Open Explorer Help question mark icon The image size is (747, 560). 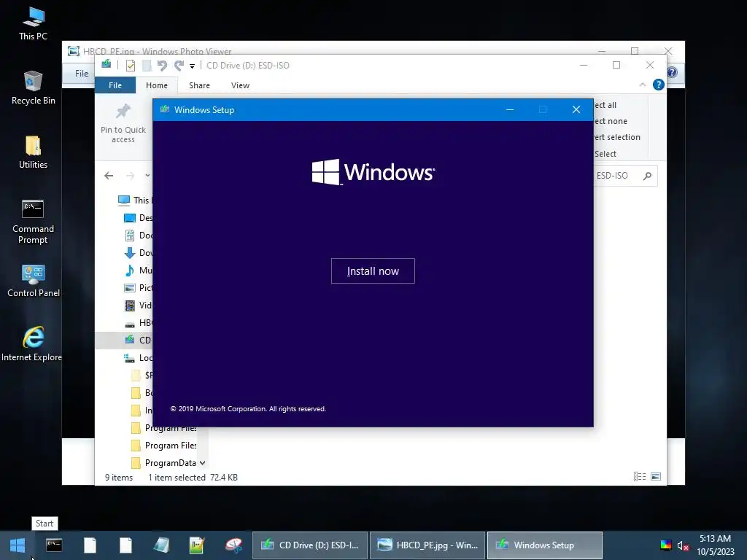point(659,85)
